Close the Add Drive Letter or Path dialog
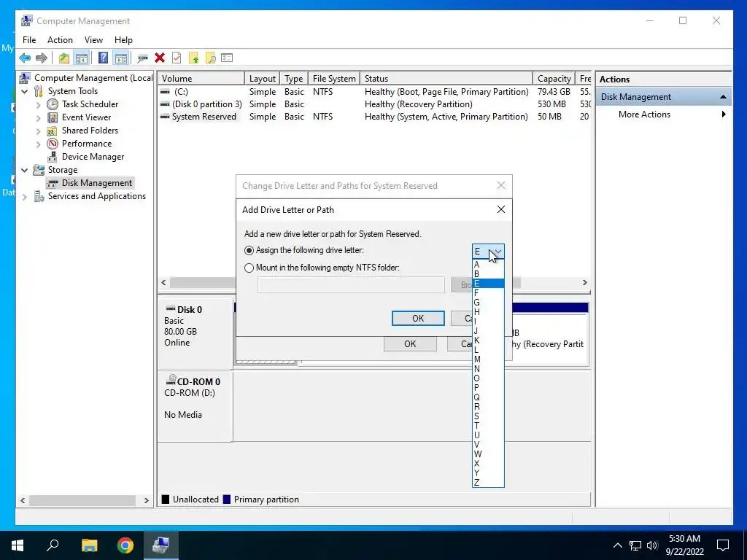Screen dimensions: 747x560 tap(500, 209)
